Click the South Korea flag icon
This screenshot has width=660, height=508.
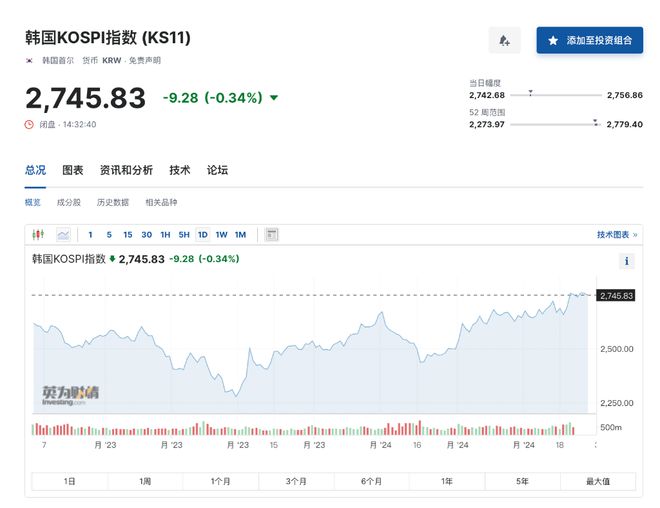point(29,60)
